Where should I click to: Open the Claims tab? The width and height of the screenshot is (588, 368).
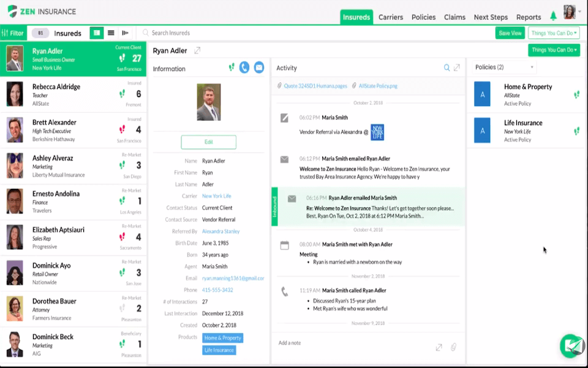454,17
